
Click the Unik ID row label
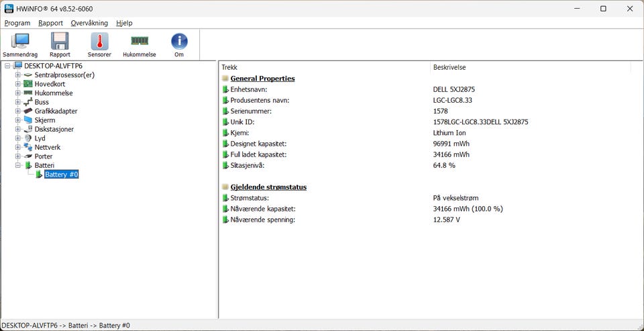pyautogui.click(x=243, y=122)
